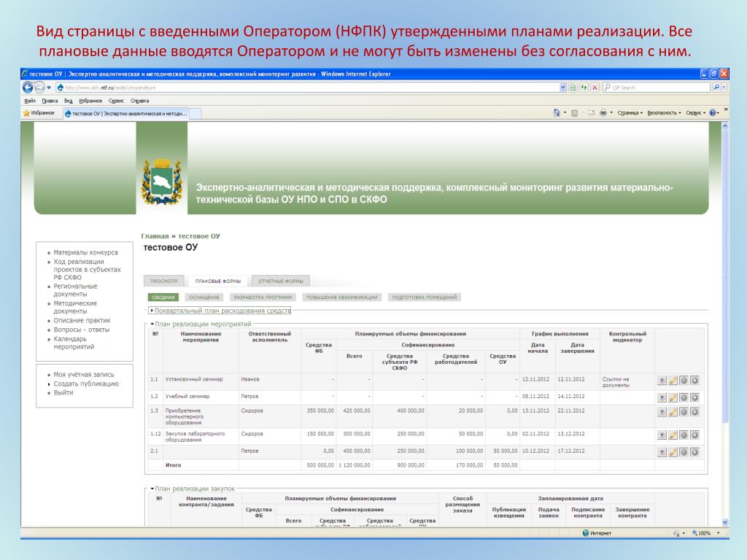
Task: Click the blue Help question mark icon
Action: pyautogui.click(x=713, y=113)
